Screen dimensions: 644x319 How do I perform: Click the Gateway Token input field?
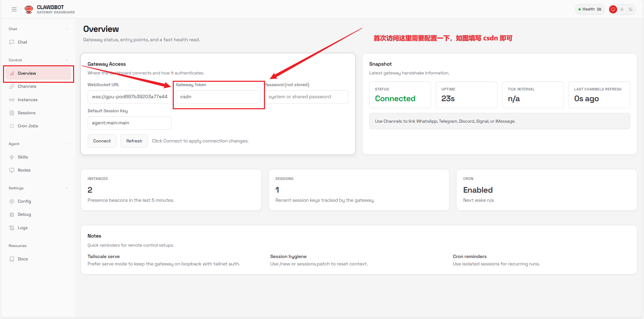pyautogui.click(x=218, y=97)
